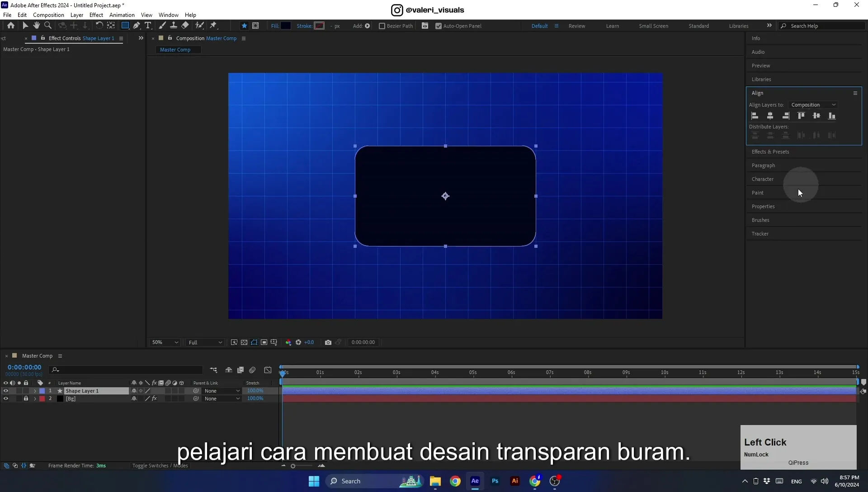Expand Shape Layer 1 properties
This screenshot has width=868, height=492.
click(x=35, y=391)
